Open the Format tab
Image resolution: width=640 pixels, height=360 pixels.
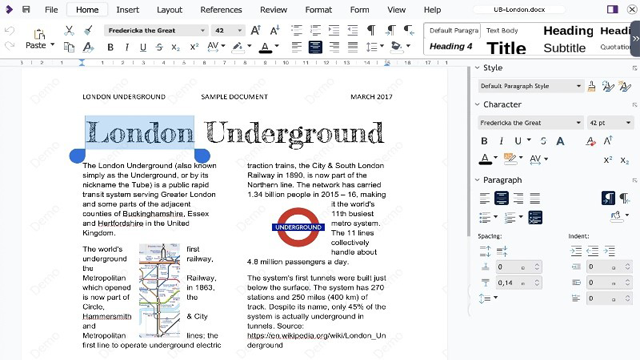tap(318, 10)
